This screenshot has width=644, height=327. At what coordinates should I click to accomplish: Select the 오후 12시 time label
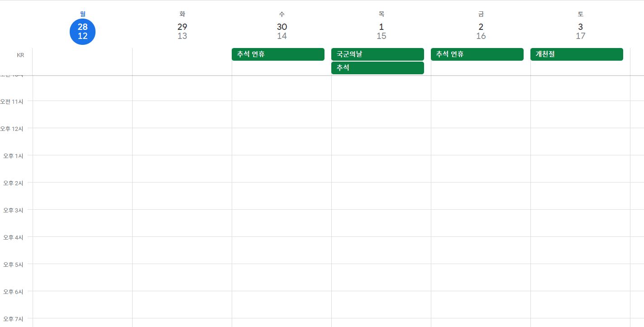[12, 129]
